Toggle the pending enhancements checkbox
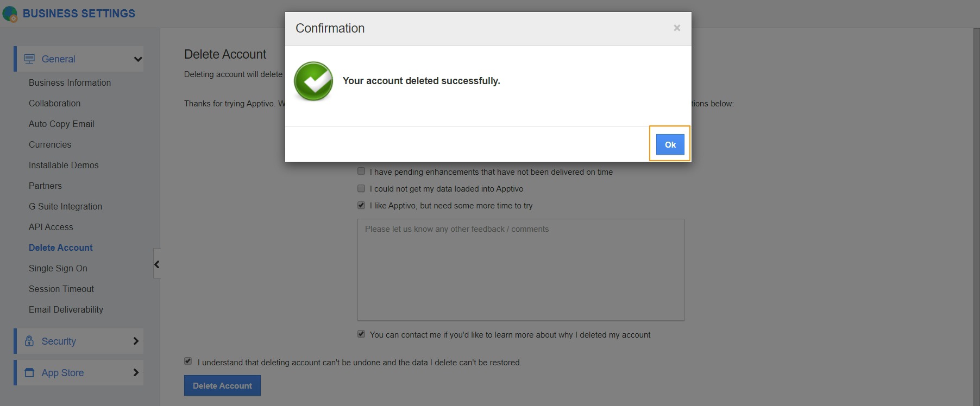Viewport: 980px width, 406px height. (361, 172)
